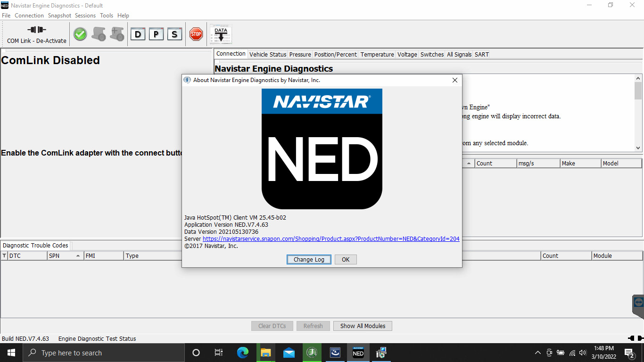Open the notification center with badge 2
644x362 pixels.
(x=629, y=353)
